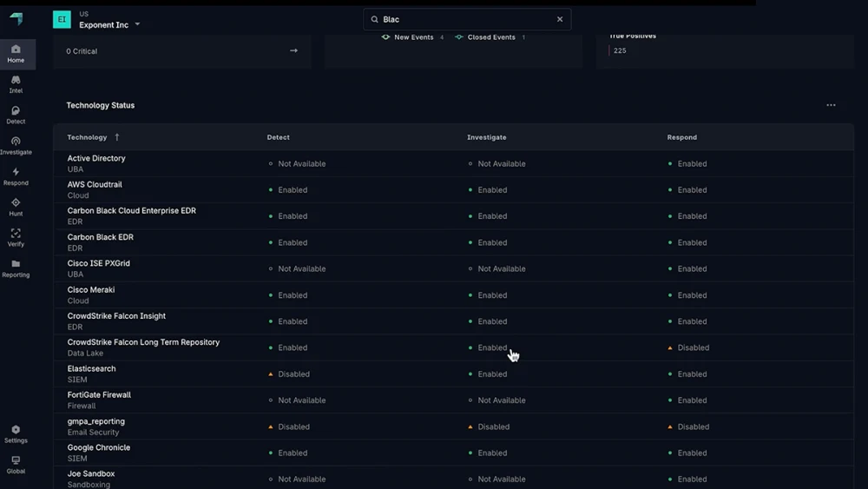Clear the search field with the X
The width and height of the screenshot is (868, 489).
click(560, 19)
